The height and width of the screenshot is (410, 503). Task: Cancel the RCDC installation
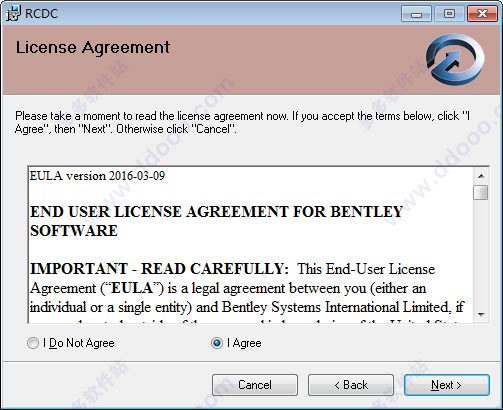[255, 385]
